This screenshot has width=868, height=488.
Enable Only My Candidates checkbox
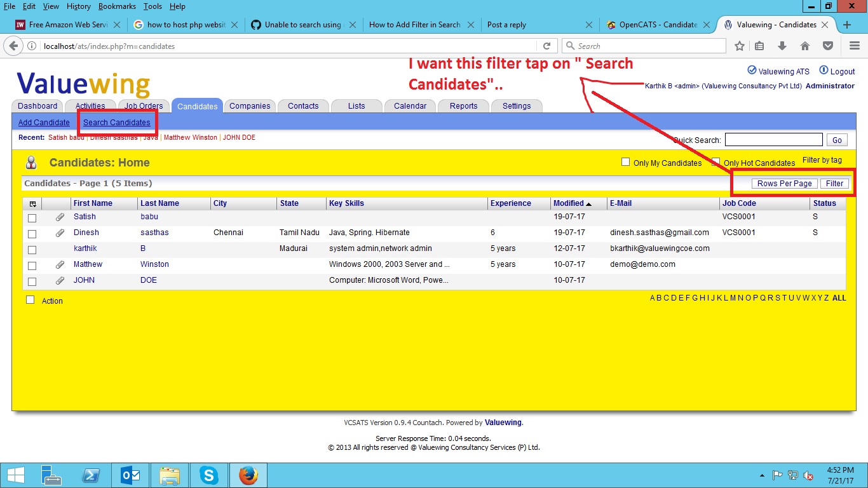click(x=626, y=162)
